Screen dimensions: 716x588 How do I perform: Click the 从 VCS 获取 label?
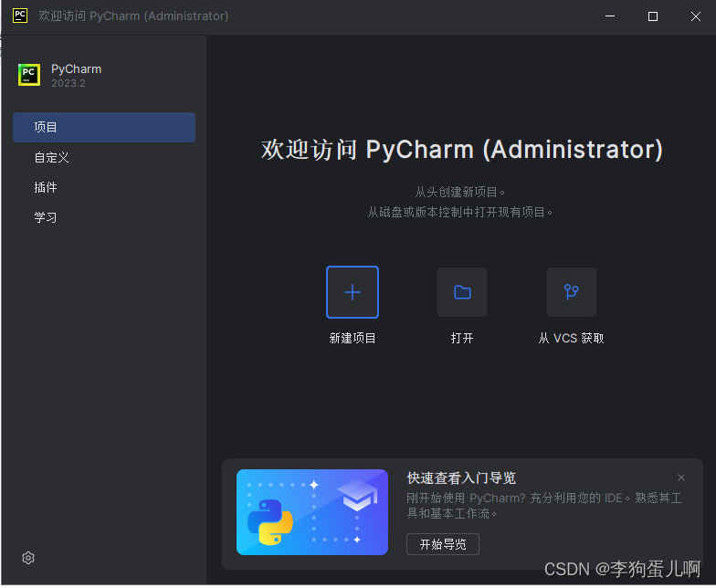coord(572,338)
